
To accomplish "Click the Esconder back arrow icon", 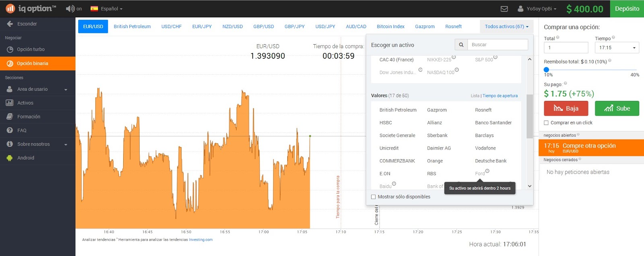I will [x=10, y=24].
